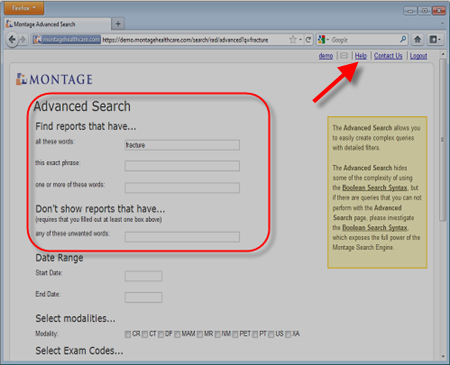The image size is (450, 365).
Task: Open the list all tabs dropdown arrow
Action: pyautogui.click(x=442, y=24)
